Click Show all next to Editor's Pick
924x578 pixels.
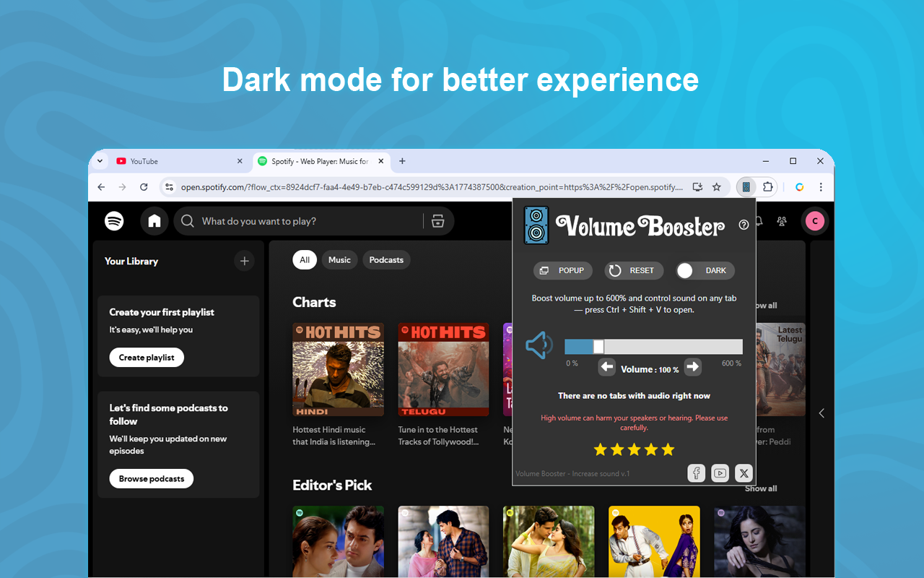point(761,488)
